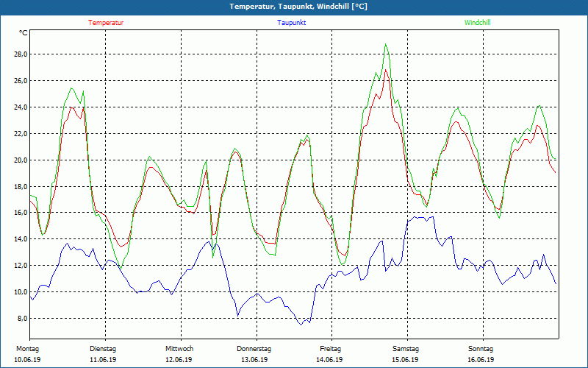This screenshot has height=368, width=588.
Task: Select the 10,0 y-axis value
Action: pos(21,291)
